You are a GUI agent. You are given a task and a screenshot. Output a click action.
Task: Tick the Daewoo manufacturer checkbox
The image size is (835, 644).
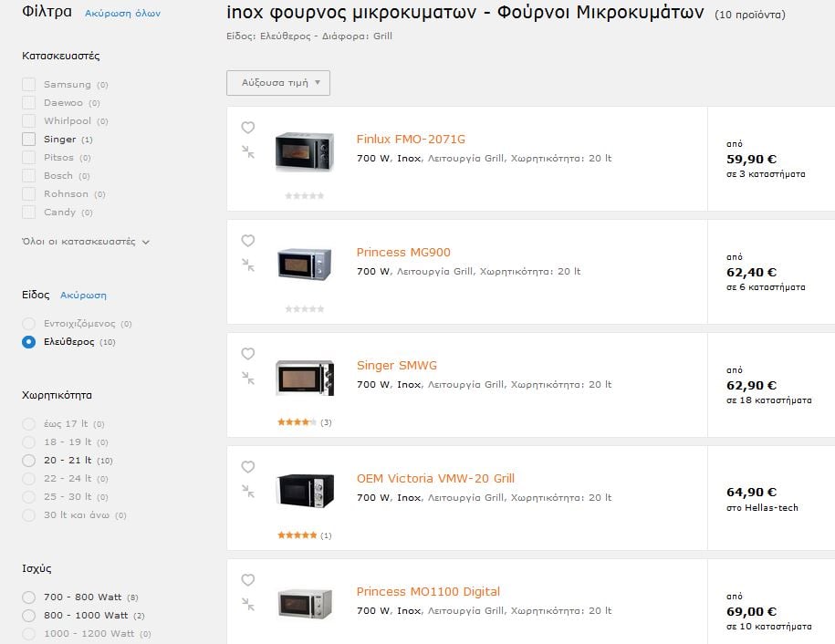[x=29, y=102]
